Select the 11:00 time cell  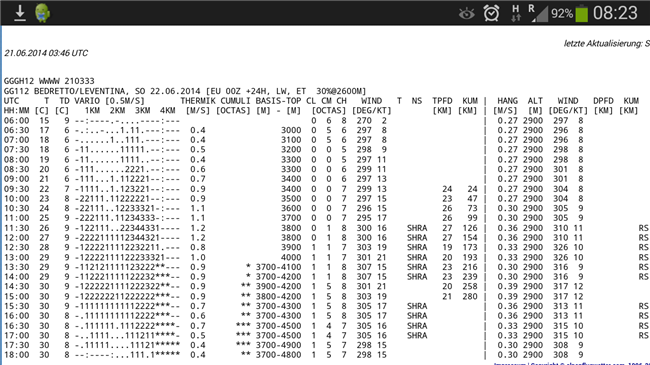(17, 218)
